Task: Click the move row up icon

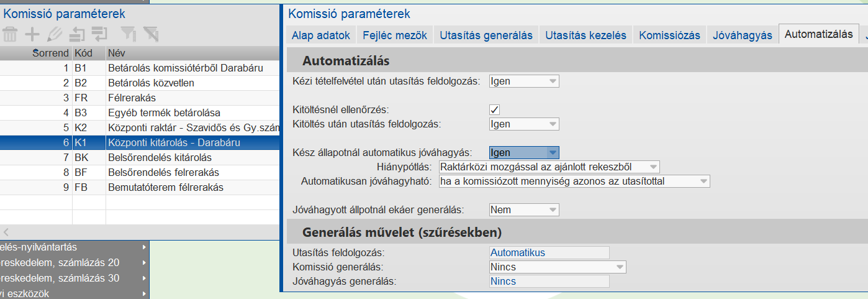Action: tap(77, 34)
